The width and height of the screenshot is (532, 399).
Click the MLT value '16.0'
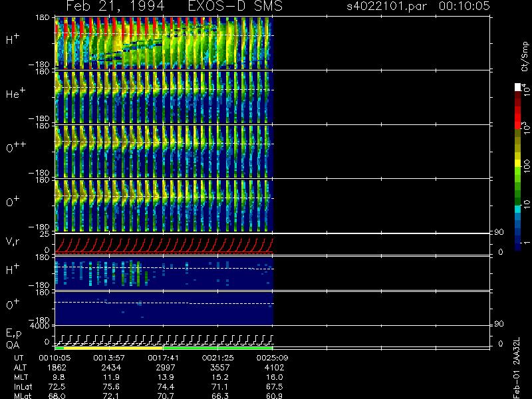(274, 377)
